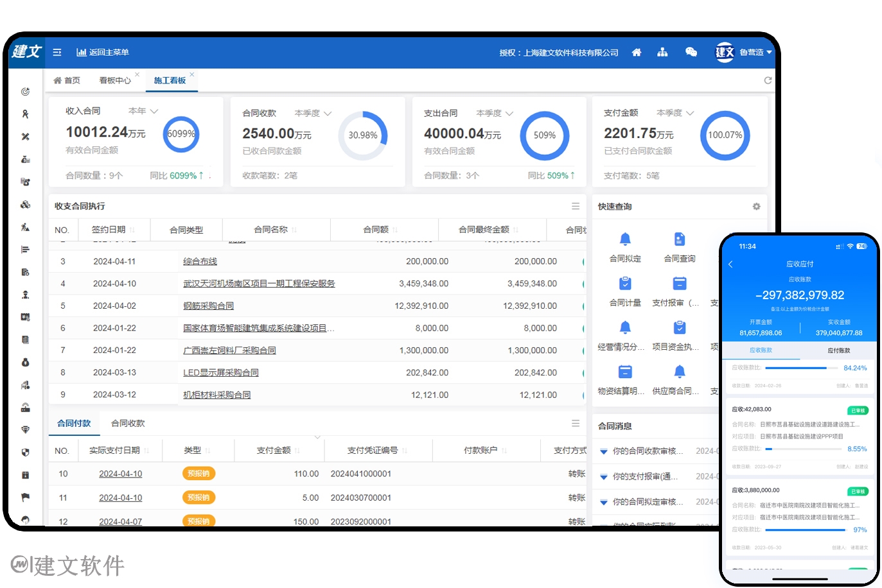The width and height of the screenshot is (882, 588).
Task: Select 应收账款 tab on phone
Action: pos(761,350)
